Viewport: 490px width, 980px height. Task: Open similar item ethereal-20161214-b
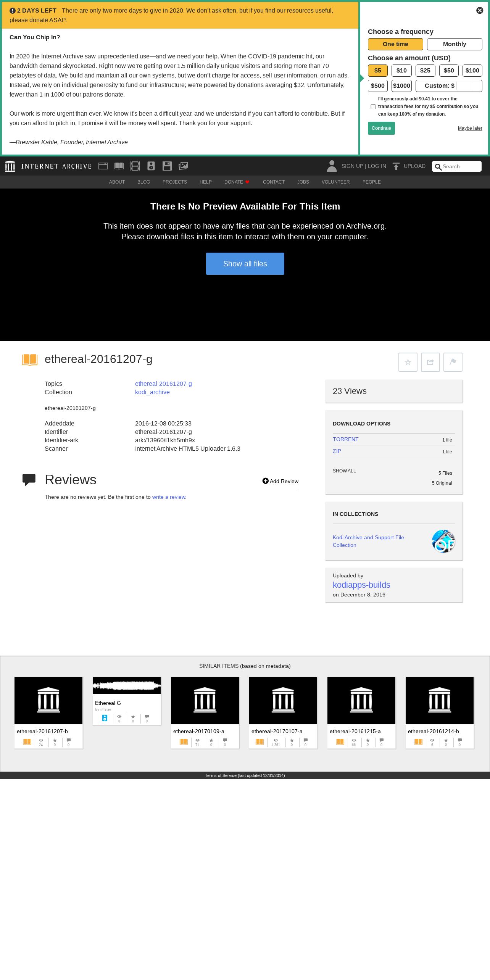pos(440,712)
